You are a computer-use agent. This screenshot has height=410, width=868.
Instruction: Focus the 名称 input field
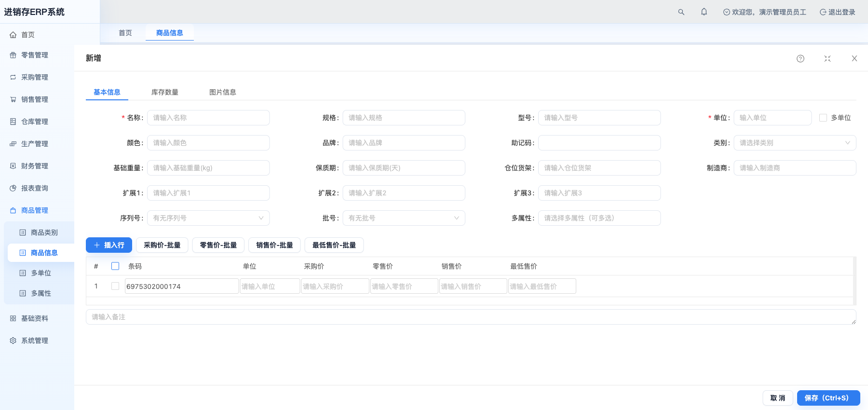point(208,118)
